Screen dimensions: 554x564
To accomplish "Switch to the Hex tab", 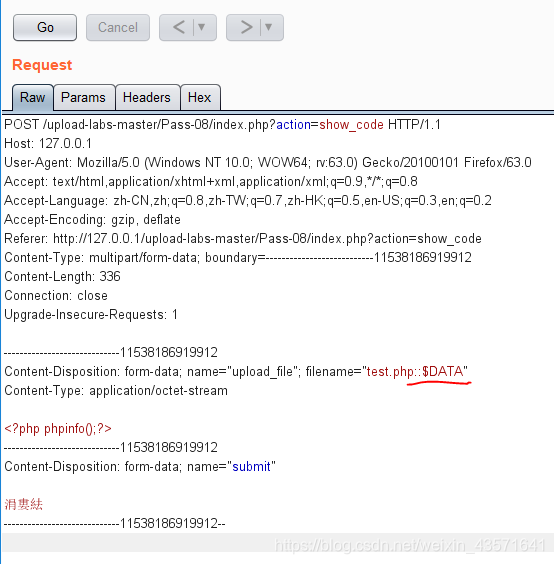I will [199, 97].
